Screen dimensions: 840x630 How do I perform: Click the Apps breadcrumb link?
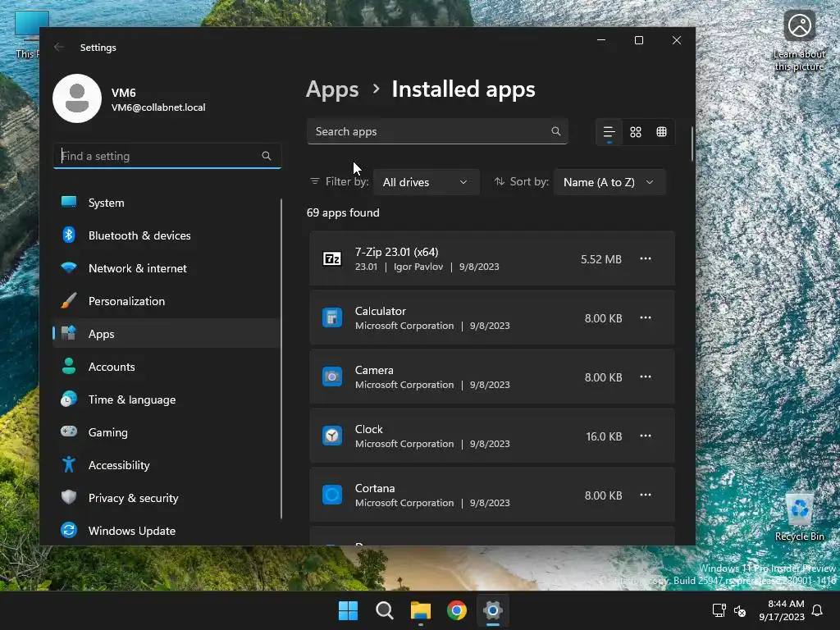click(x=332, y=89)
